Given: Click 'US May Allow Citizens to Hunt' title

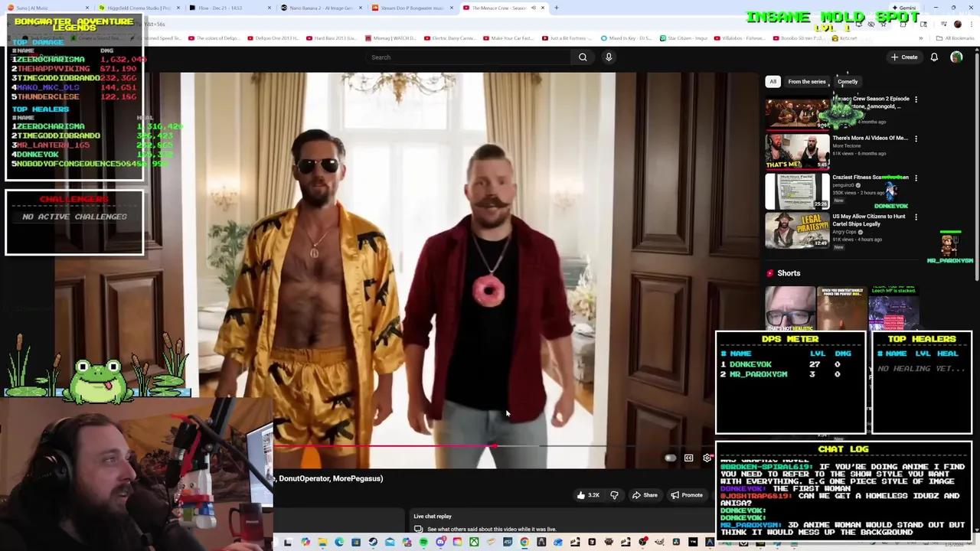Looking at the screenshot, I should [x=869, y=220].
